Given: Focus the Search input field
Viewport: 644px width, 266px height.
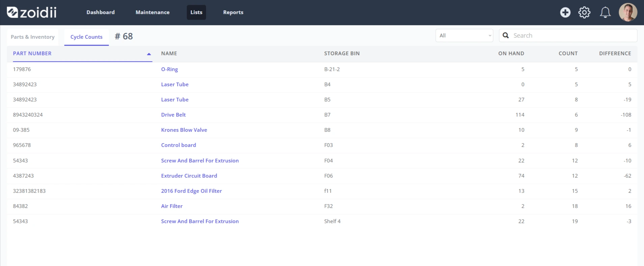Looking at the screenshot, I should [x=568, y=35].
